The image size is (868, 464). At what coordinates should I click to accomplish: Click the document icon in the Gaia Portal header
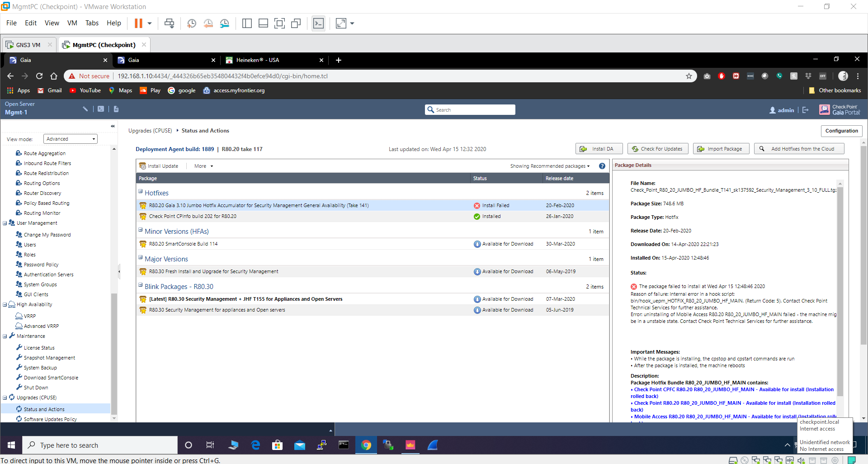point(116,109)
